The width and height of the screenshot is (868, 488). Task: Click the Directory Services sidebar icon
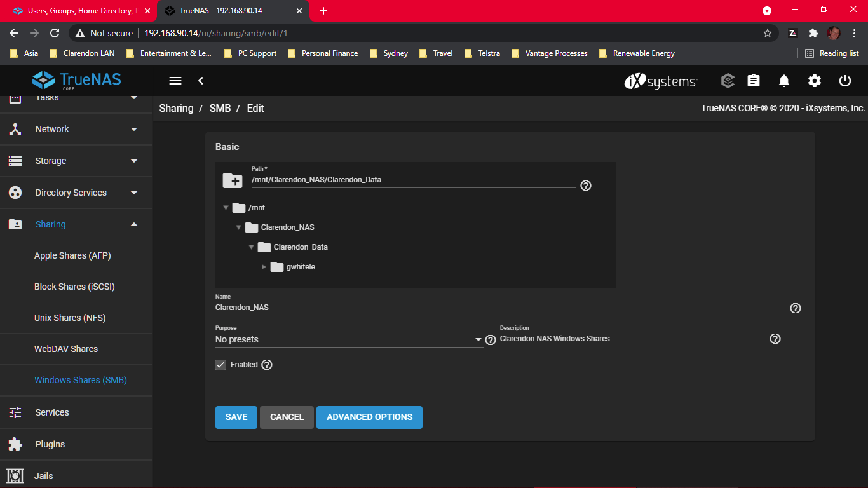coord(15,193)
